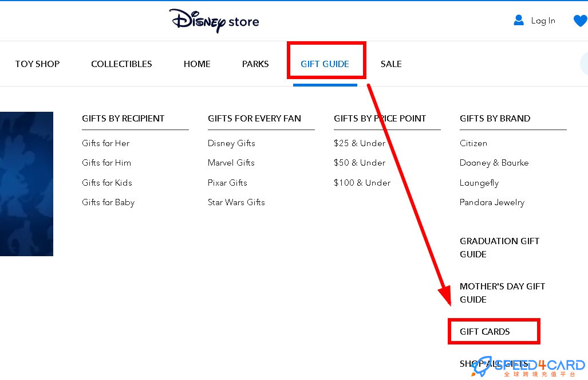The width and height of the screenshot is (588, 380).
Task: Open the PARKS menu
Action: click(255, 64)
